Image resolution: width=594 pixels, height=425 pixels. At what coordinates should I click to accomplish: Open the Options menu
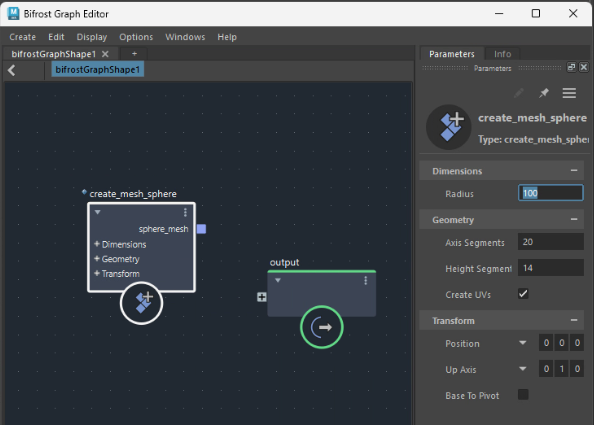click(136, 37)
